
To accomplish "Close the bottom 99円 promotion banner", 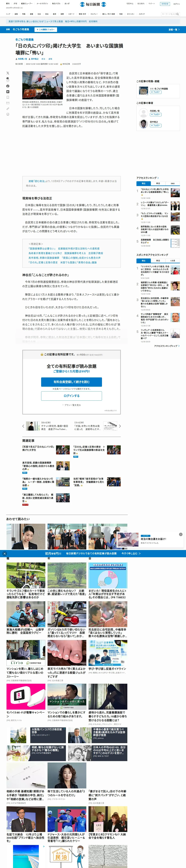I will [x=4, y=553].
